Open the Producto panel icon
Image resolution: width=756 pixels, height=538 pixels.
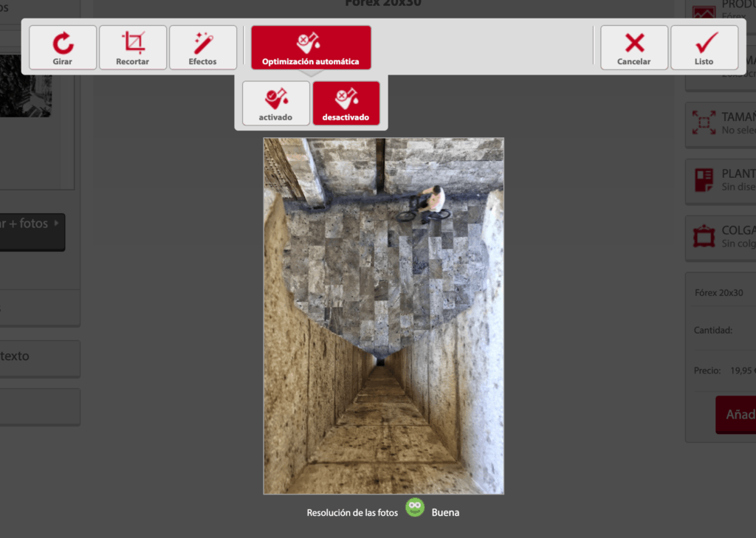click(704, 12)
